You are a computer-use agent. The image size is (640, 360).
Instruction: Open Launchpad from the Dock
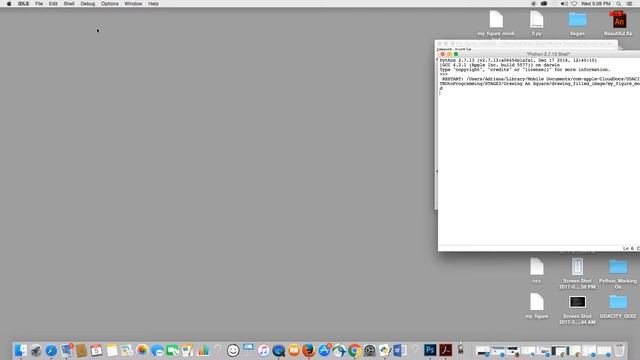click(36, 350)
